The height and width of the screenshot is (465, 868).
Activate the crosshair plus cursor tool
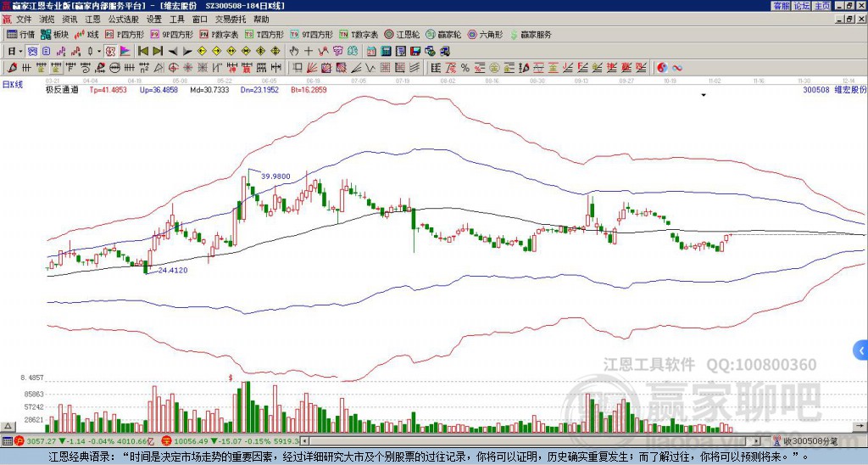point(309,51)
